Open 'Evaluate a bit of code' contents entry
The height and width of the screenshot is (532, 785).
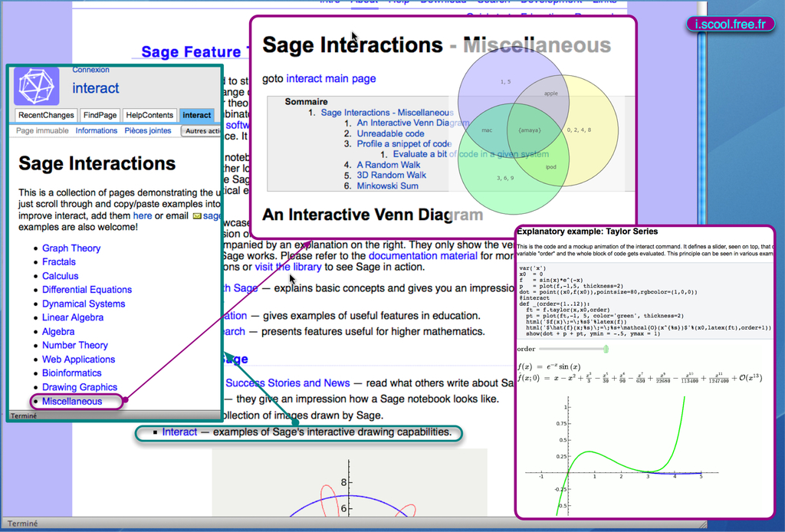[471, 154]
